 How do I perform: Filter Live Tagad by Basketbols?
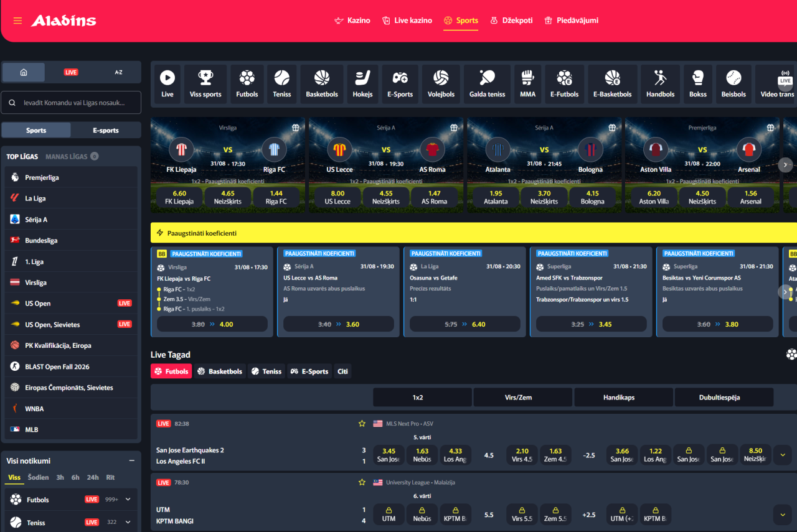tap(220, 371)
